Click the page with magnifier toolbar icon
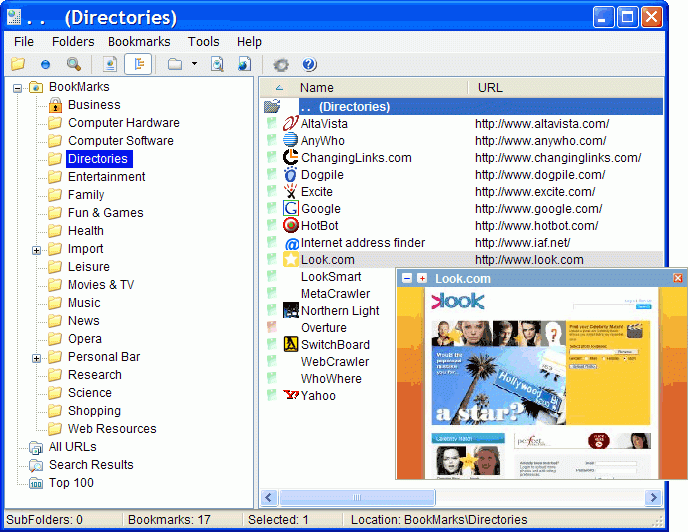Image resolution: width=688 pixels, height=532 pixels. (x=217, y=64)
